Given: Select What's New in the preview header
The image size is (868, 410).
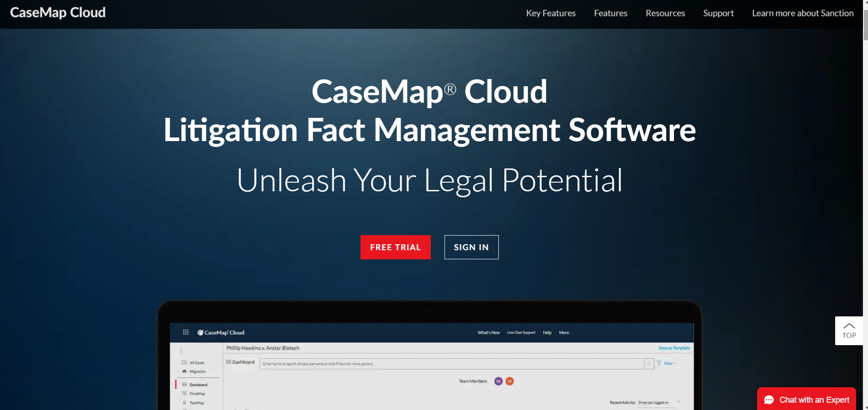Looking at the screenshot, I should [489, 332].
